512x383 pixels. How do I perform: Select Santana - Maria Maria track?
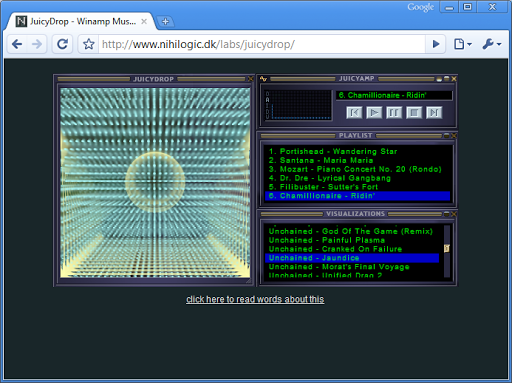click(x=357, y=160)
